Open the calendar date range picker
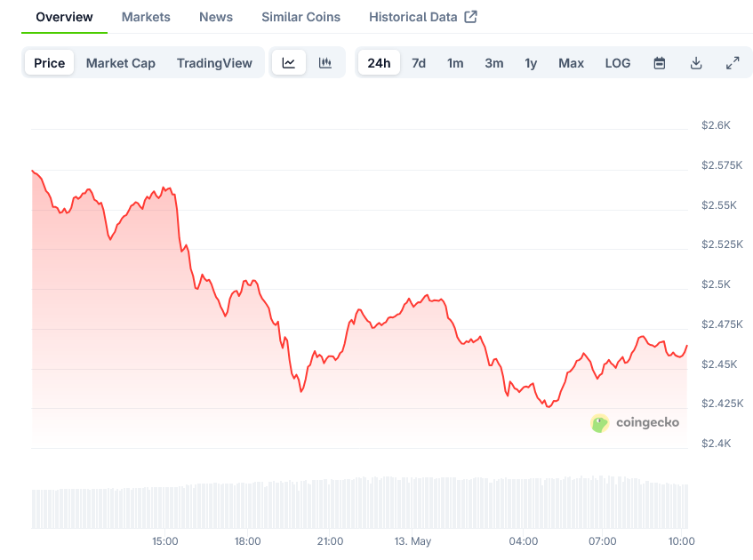This screenshot has height=560, width=753. pyautogui.click(x=659, y=62)
